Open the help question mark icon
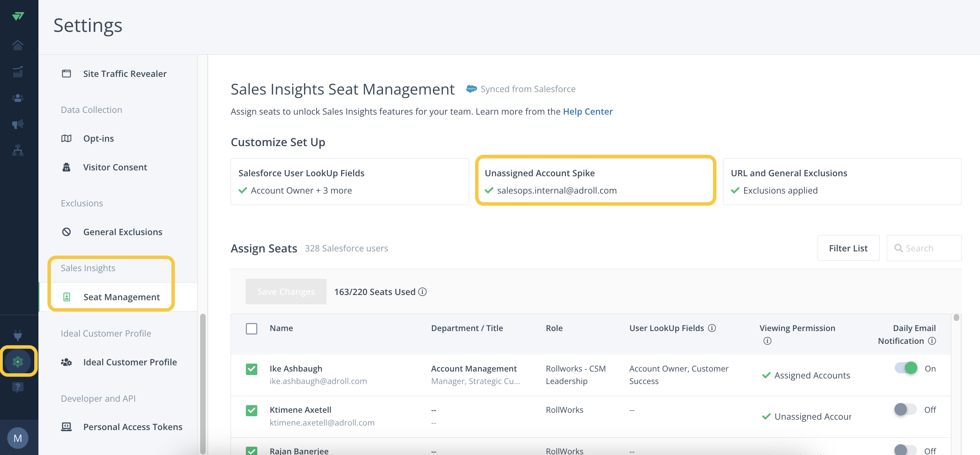980x455 pixels. (x=18, y=387)
